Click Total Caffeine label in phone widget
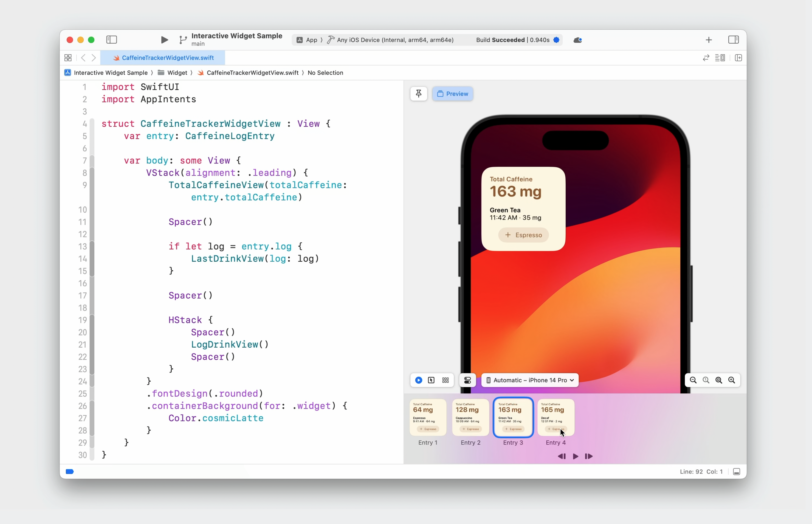Viewport: 812px width, 524px height. [511, 179]
